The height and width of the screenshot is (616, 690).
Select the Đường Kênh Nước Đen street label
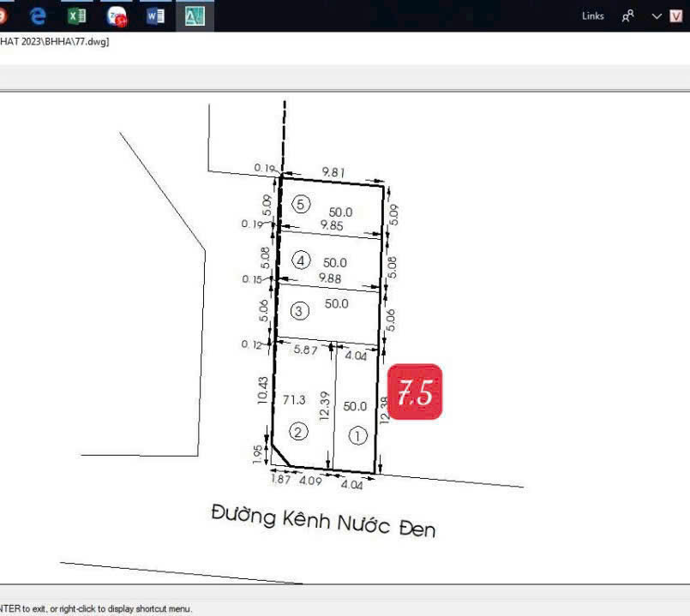(323, 520)
